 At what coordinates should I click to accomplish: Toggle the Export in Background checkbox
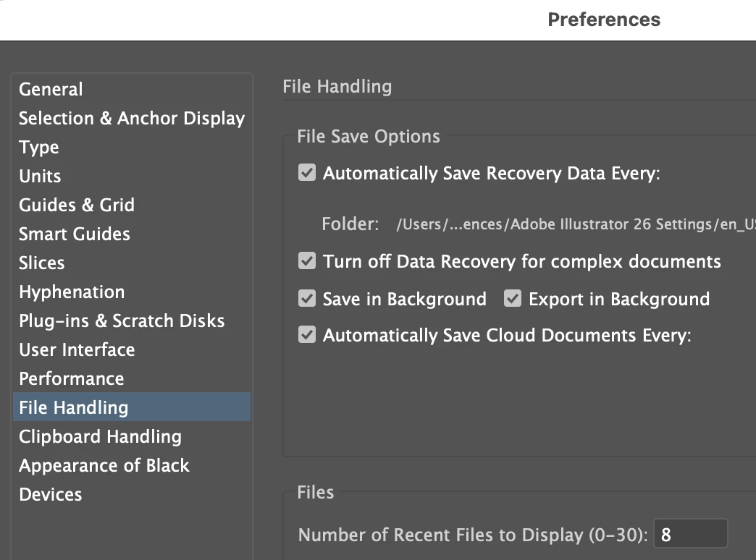pos(513,298)
